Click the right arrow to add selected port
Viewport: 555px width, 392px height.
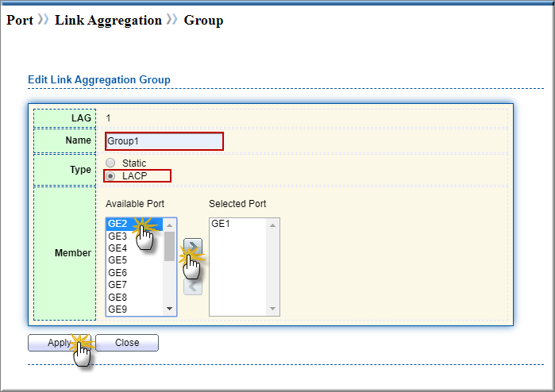click(192, 247)
